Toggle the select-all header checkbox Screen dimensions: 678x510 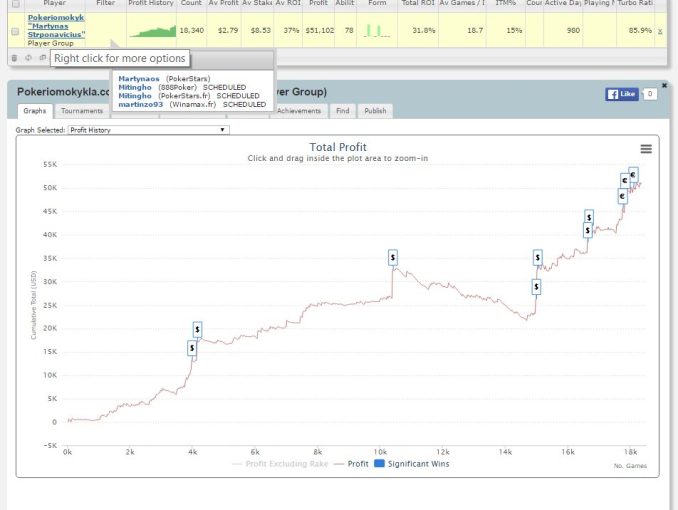click(14, 4)
